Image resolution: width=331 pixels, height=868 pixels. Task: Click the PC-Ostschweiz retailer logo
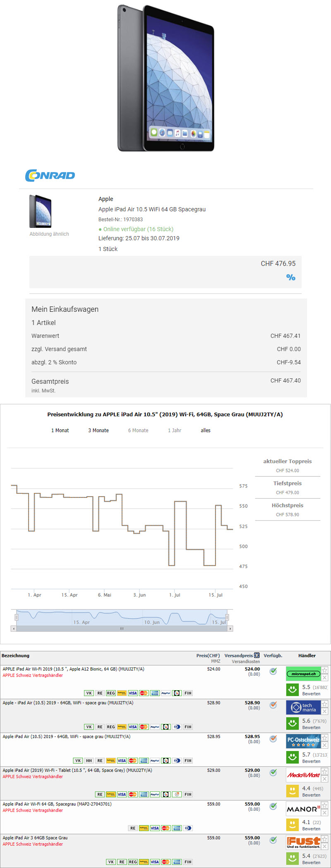(x=303, y=741)
